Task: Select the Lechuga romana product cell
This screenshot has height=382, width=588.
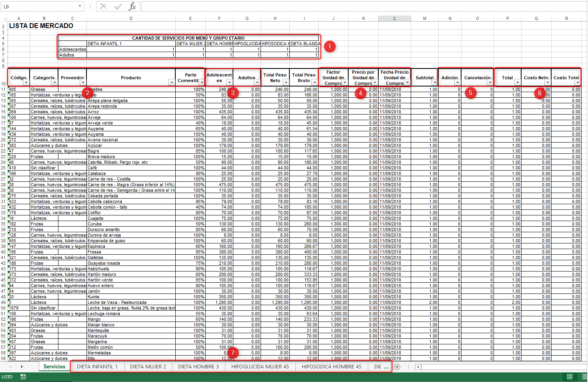Action: click(x=131, y=314)
